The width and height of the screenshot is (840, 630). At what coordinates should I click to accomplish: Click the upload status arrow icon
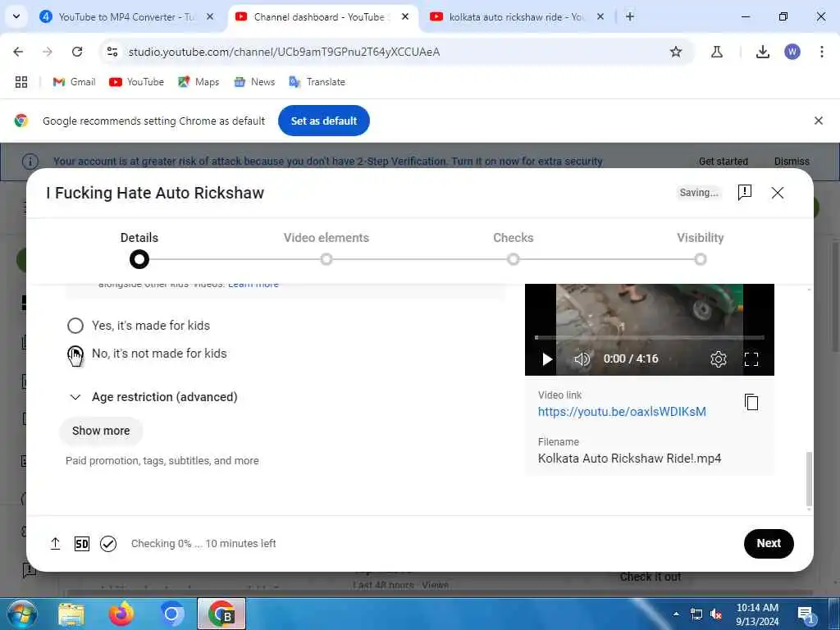pyautogui.click(x=55, y=543)
